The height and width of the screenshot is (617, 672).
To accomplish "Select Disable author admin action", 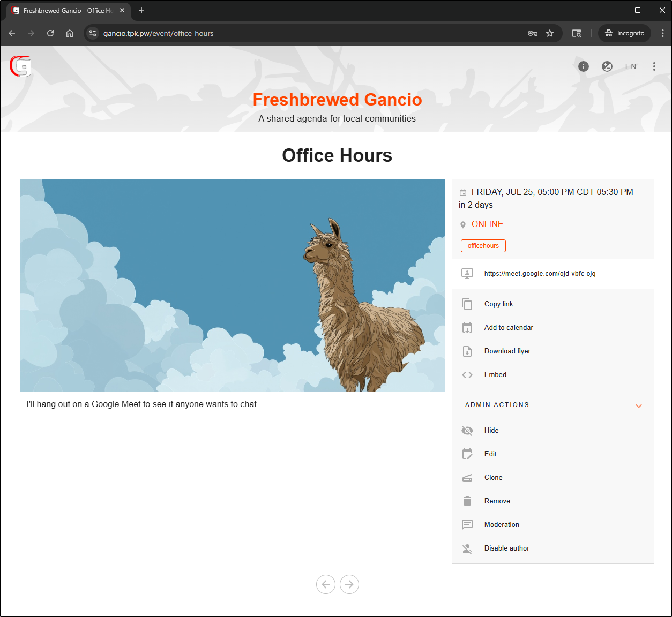I will (506, 548).
